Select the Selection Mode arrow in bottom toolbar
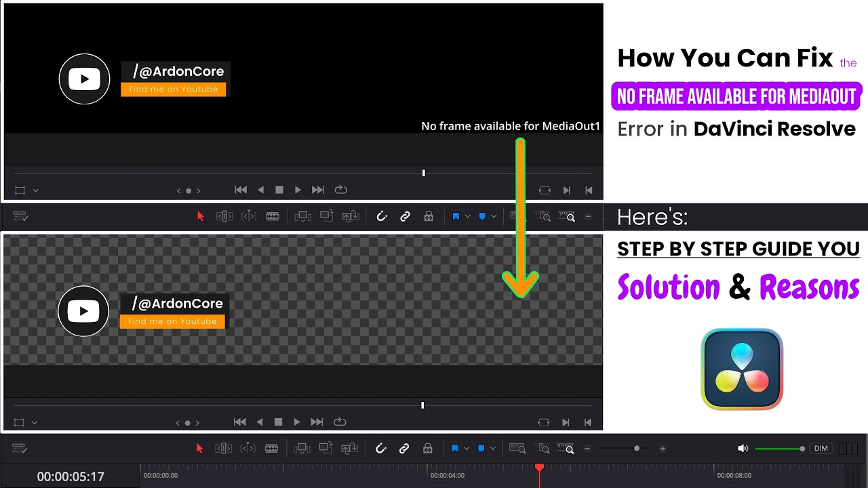Image resolution: width=868 pixels, height=488 pixels. pyautogui.click(x=199, y=449)
